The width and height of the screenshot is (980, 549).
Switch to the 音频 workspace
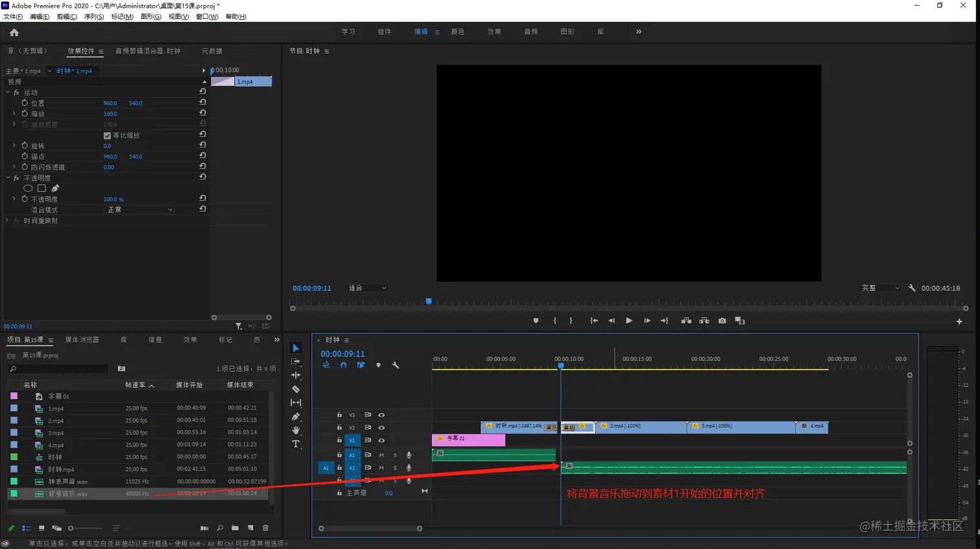[531, 32]
